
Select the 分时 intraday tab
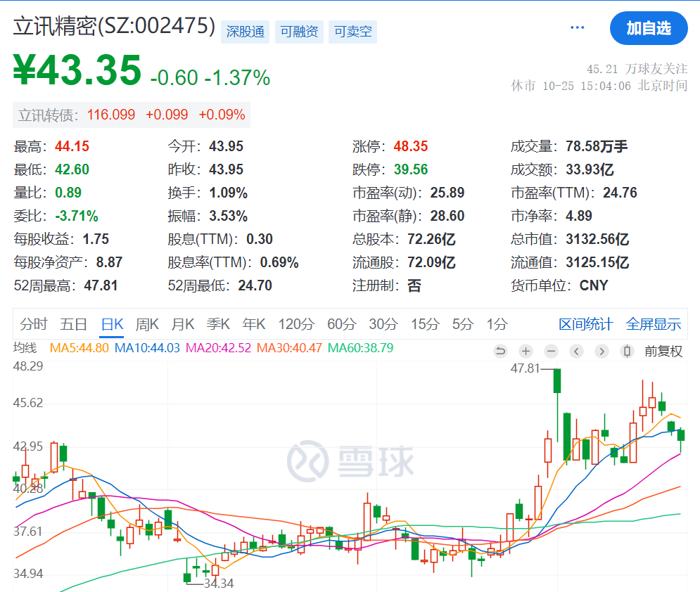coord(34,325)
